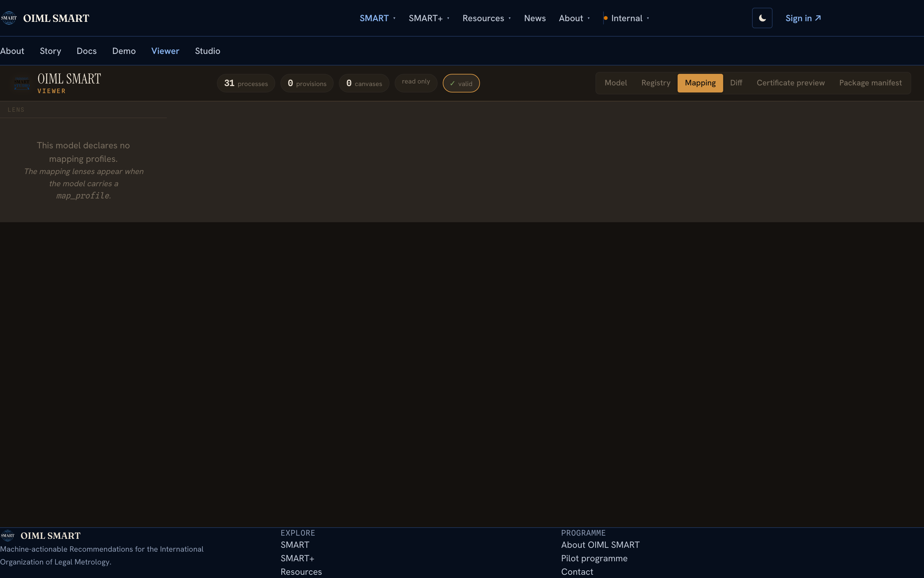Switch to the Model view
Viewport: 924px width, 578px height.
pyautogui.click(x=615, y=83)
